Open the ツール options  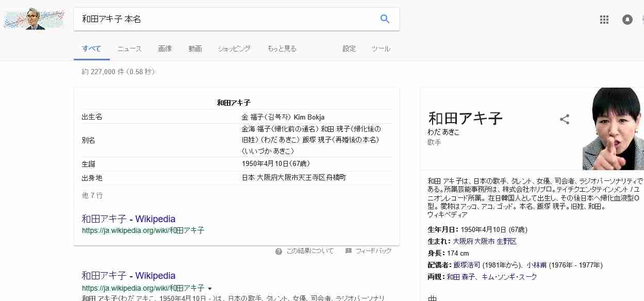pyautogui.click(x=381, y=49)
